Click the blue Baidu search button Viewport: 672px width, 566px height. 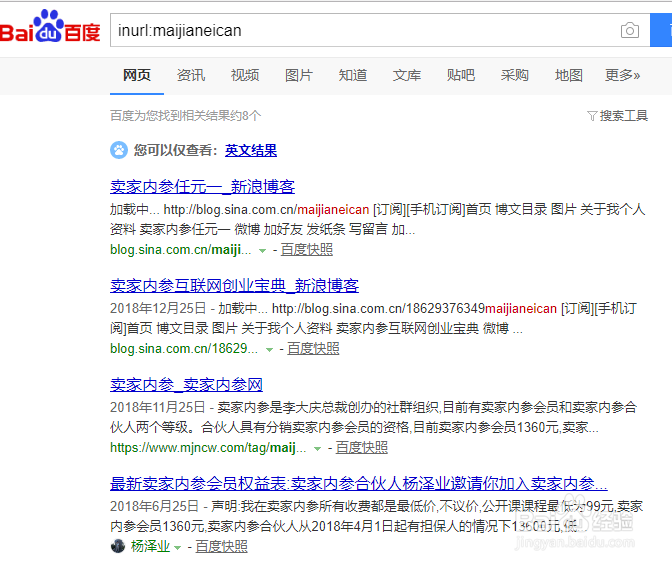(661, 30)
